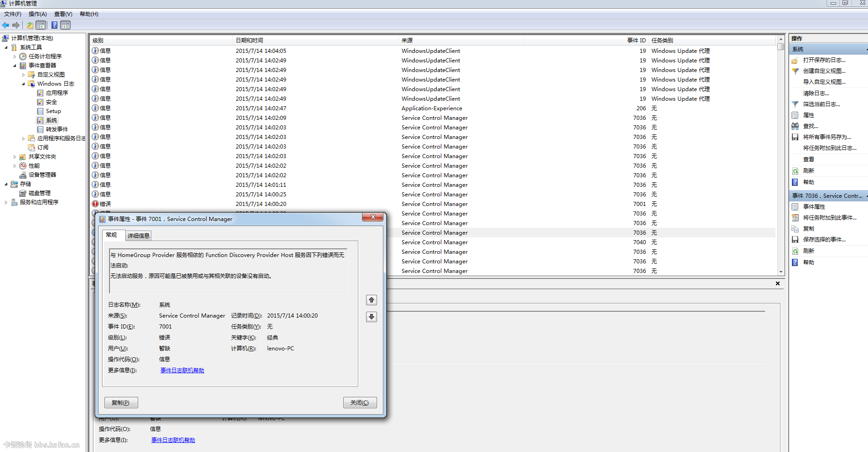This screenshot has height=452, width=868.
Task: Click the Copy (复制) button in dialog
Action: 121,403
